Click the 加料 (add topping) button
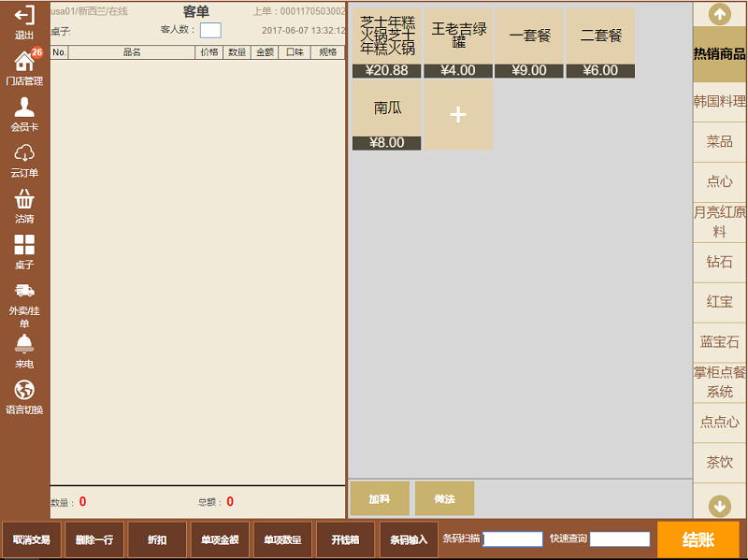This screenshot has width=748, height=560. pos(380,498)
